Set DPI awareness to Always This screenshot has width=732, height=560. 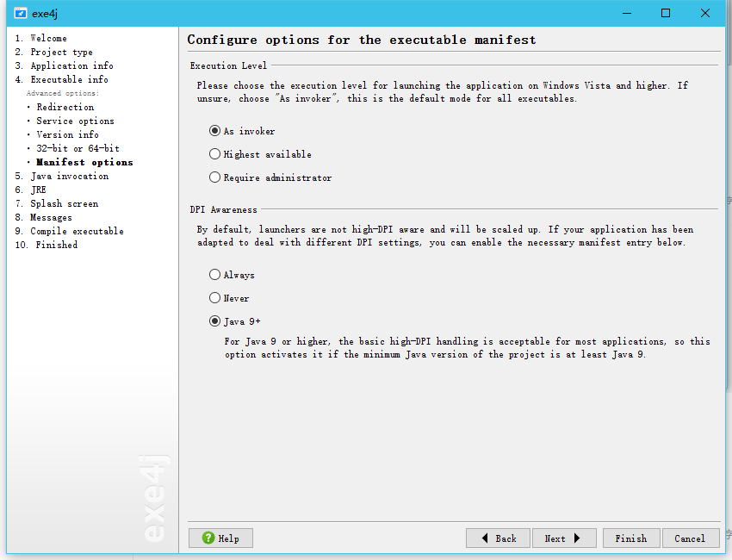[214, 275]
